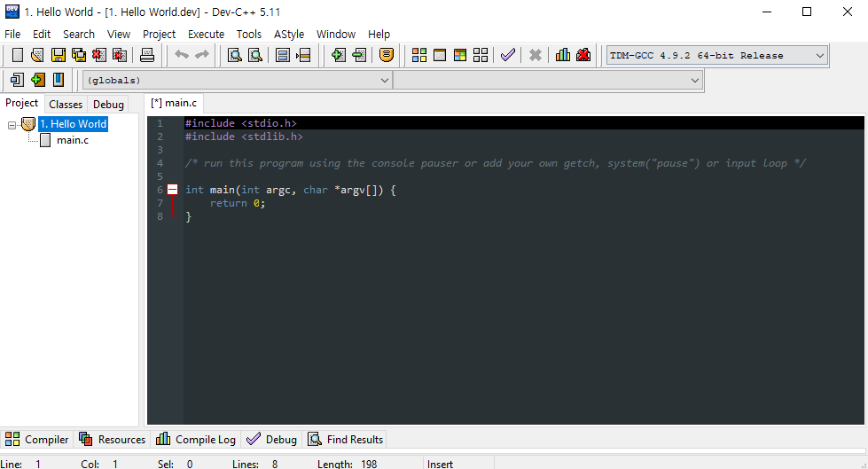Click the Go to function icon

click(282, 55)
